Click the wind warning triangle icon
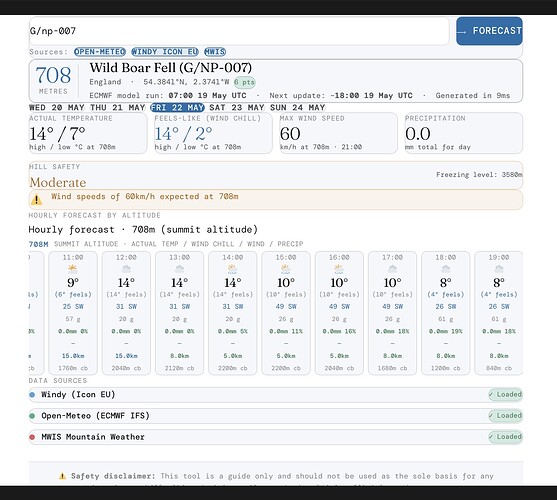Viewport: 557px width, 500px height. (37, 200)
